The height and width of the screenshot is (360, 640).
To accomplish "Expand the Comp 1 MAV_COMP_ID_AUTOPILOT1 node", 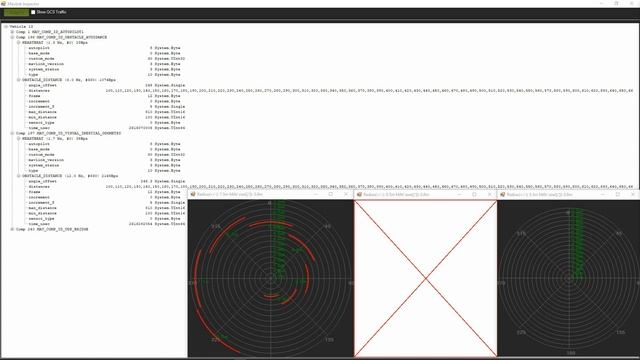I will pos(12,32).
